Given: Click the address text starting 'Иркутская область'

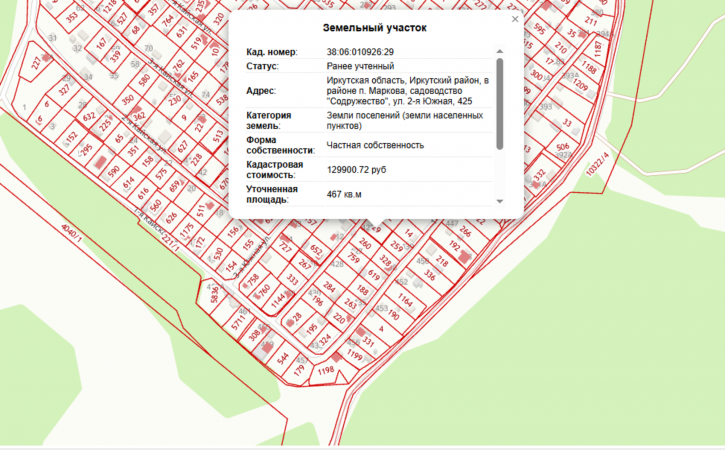Looking at the screenshot, I should tap(407, 91).
